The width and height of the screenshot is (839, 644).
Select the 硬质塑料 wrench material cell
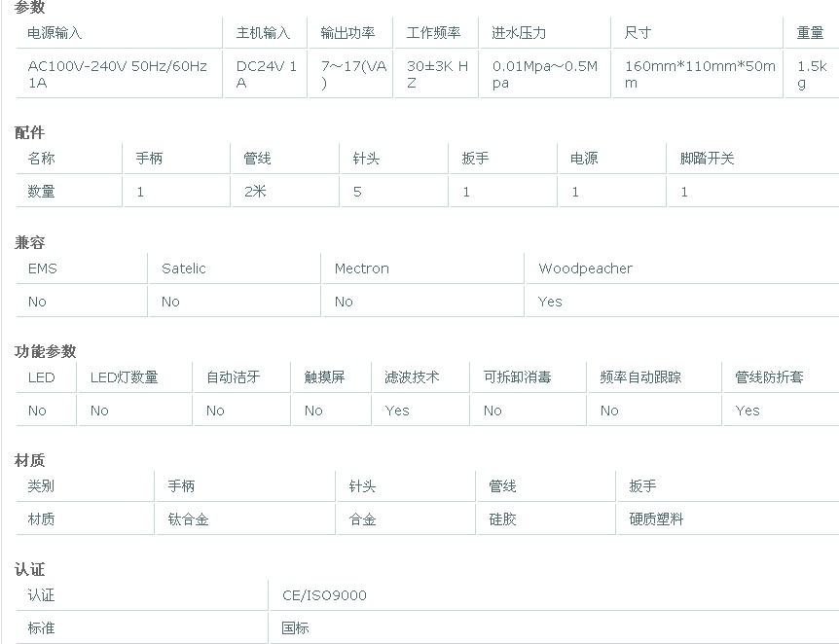pos(656,519)
